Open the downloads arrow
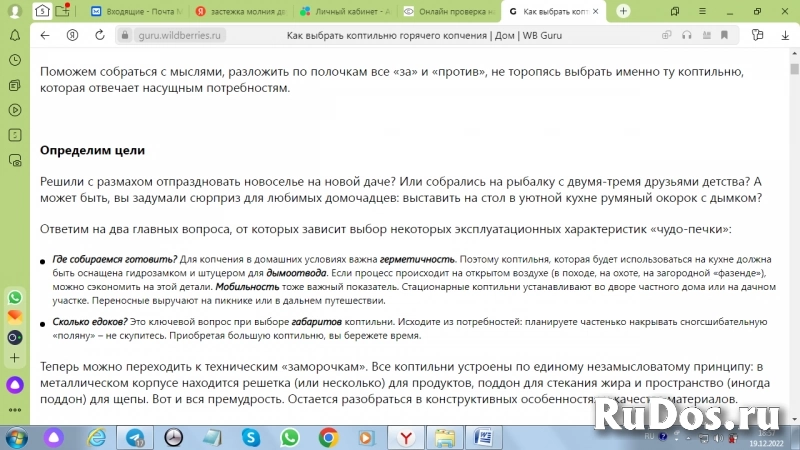The width and height of the screenshot is (800, 450). pyautogui.click(x=785, y=35)
